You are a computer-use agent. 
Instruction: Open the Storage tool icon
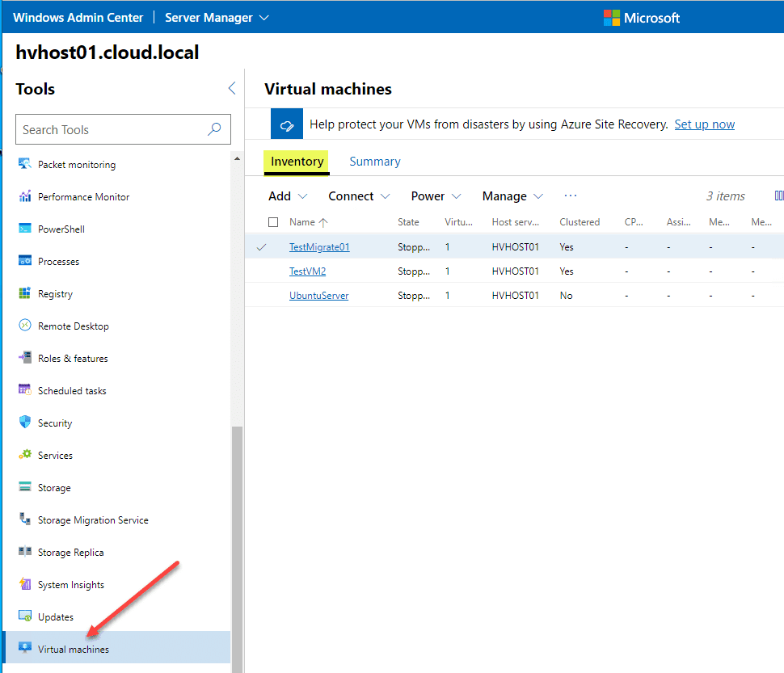pos(25,486)
